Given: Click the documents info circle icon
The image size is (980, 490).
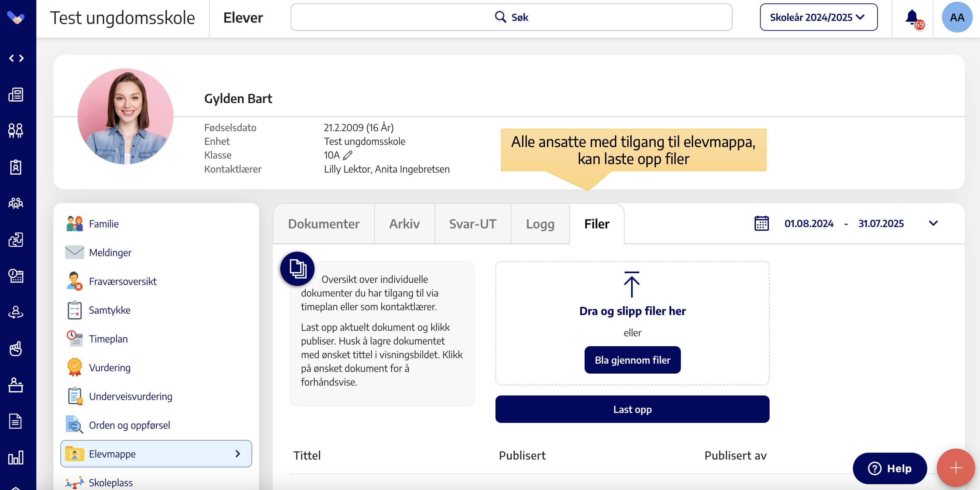Looking at the screenshot, I should pos(297,269).
